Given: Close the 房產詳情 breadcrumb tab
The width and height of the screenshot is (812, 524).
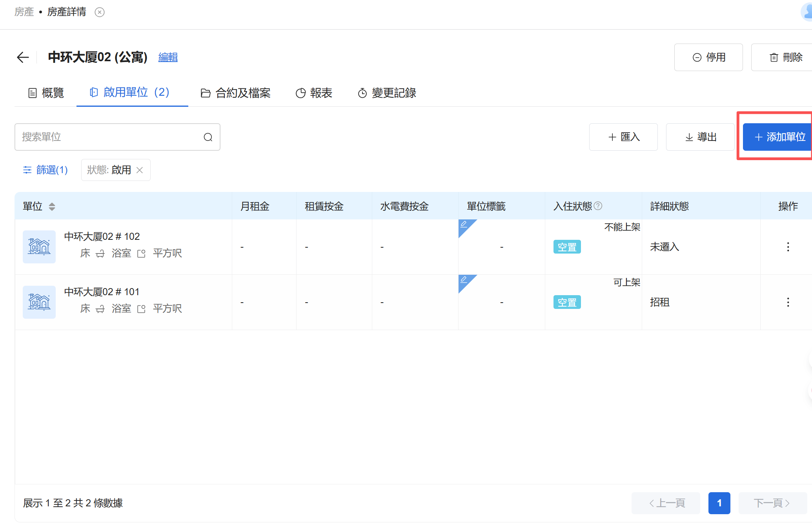Looking at the screenshot, I should [100, 12].
